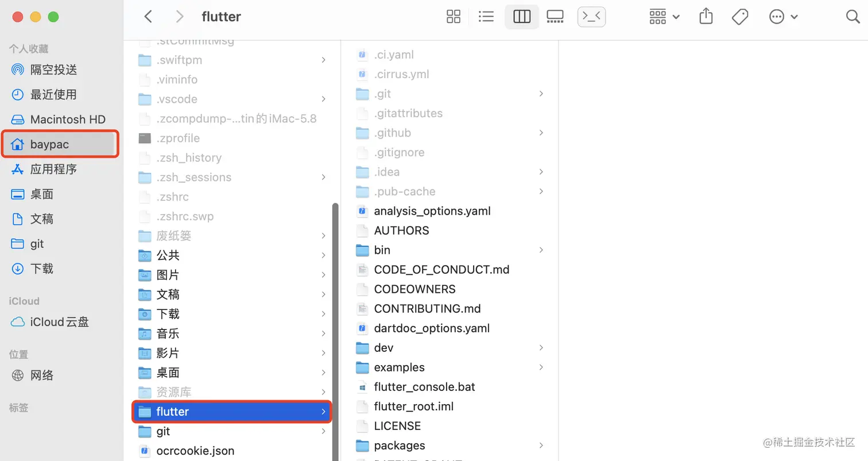Select the 影片 folder icon
The image size is (868, 461).
point(145,353)
